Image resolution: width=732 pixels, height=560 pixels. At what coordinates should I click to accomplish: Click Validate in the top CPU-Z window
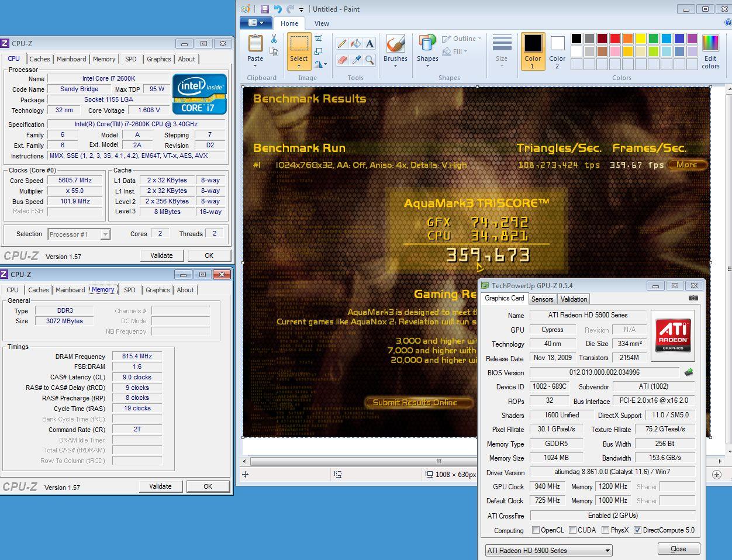point(161,255)
